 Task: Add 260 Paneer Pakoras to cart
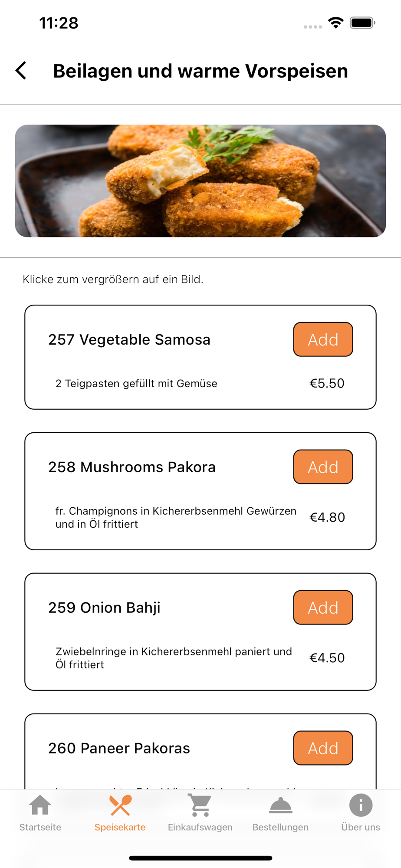point(323,748)
